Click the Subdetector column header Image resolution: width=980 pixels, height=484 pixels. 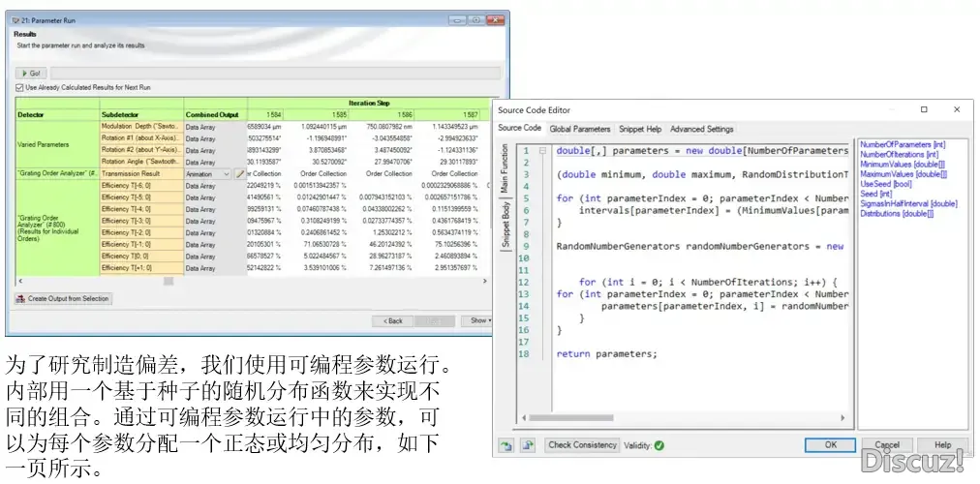point(141,115)
